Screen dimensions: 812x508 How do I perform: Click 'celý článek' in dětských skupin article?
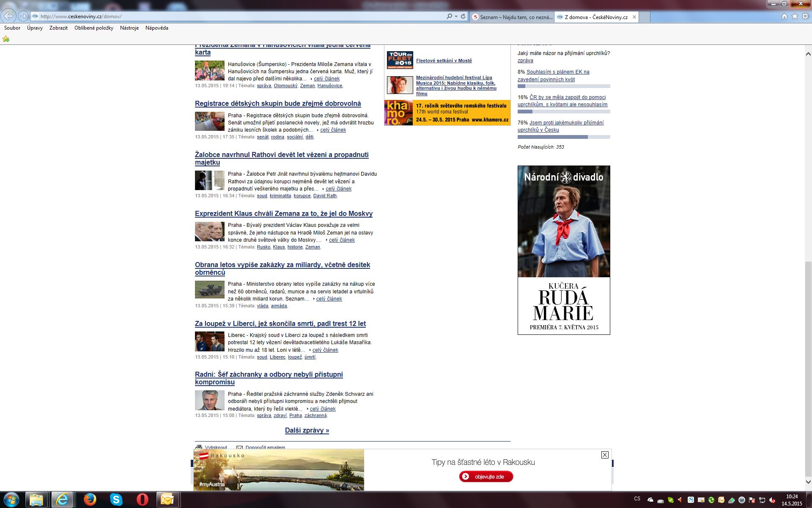pyautogui.click(x=333, y=130)
